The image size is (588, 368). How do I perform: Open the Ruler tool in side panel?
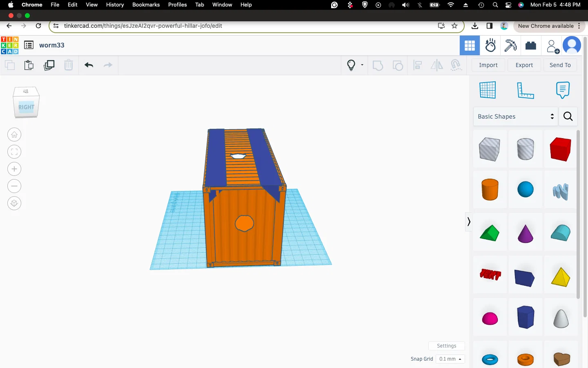pos(525,90)
